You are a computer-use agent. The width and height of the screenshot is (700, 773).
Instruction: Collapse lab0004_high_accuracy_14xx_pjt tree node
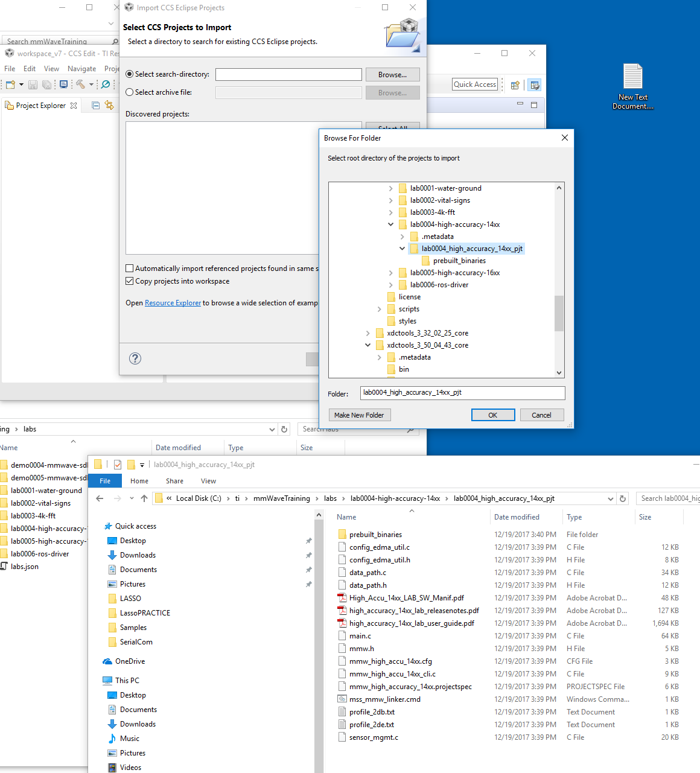point(402,249)
